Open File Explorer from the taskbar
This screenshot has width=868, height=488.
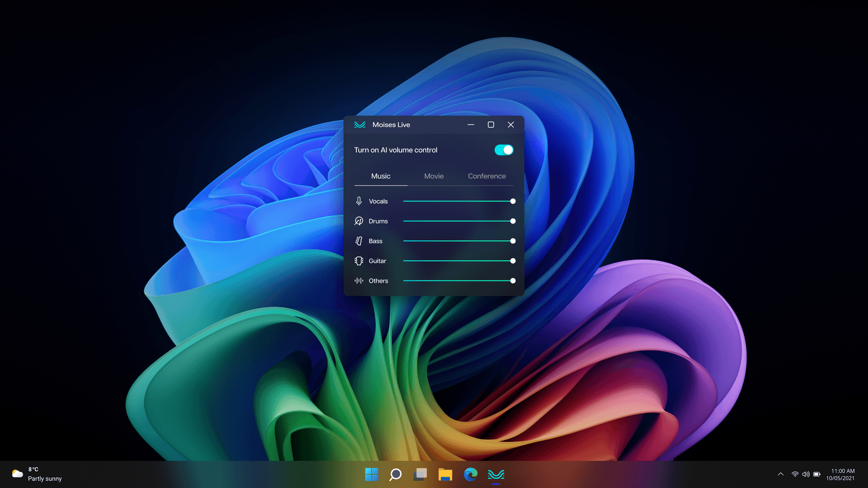click(x=445, y=475)
